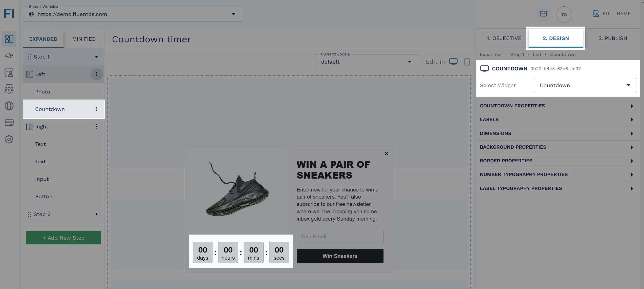Click WIN A PAIR OF SNEAKERS heading
Screen dimensions: 644x289
pos(333,170)
